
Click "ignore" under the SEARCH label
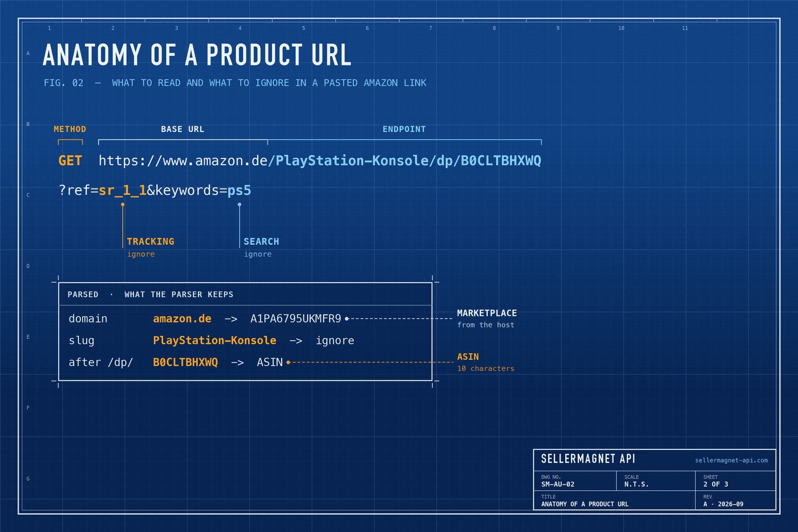258,254
